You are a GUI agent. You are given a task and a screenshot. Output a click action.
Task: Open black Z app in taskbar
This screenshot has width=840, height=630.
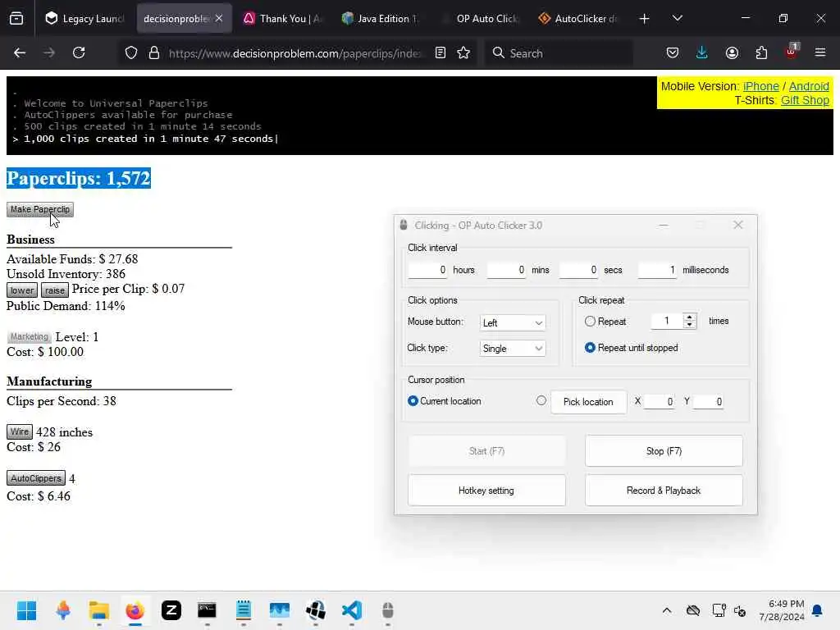click(x=171, y=610)
